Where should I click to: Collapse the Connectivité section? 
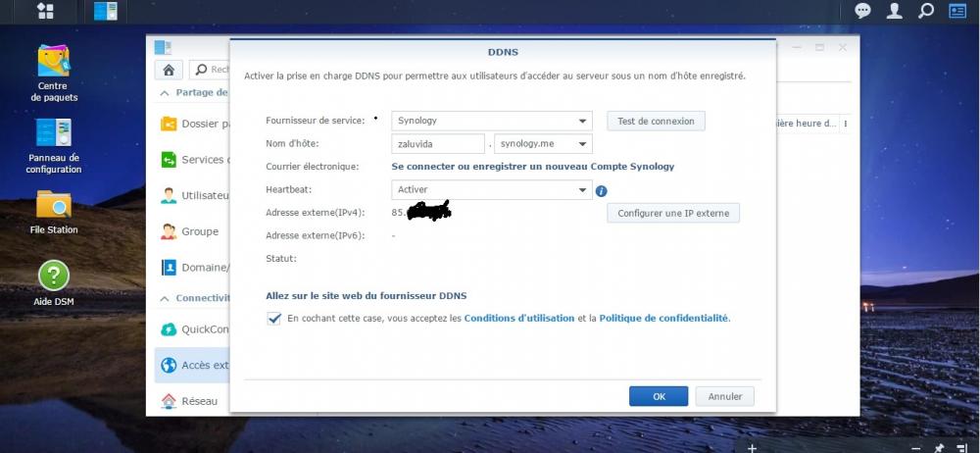click(x=165, y=298)
